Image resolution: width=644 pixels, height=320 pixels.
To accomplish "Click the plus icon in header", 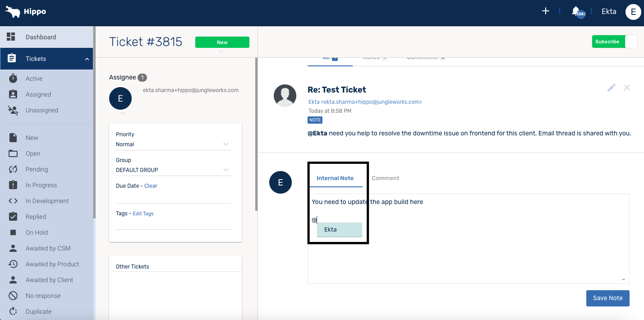I will point(545,11).
